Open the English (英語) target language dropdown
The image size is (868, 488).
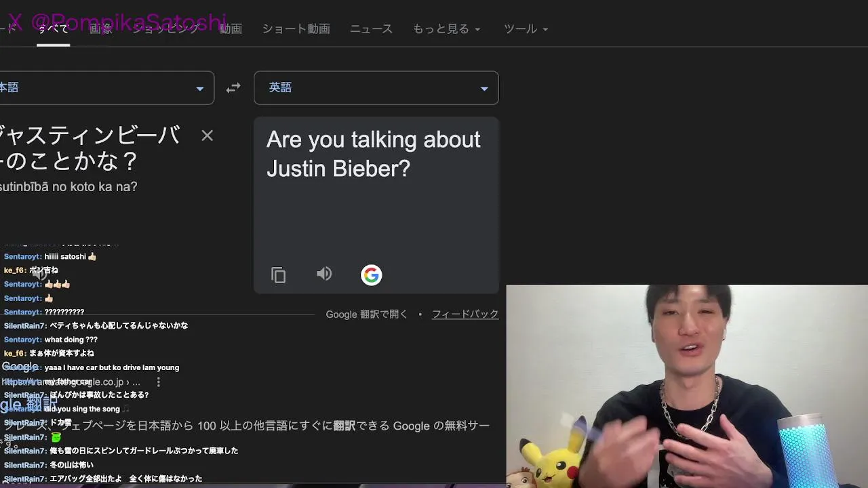(376, 88)
